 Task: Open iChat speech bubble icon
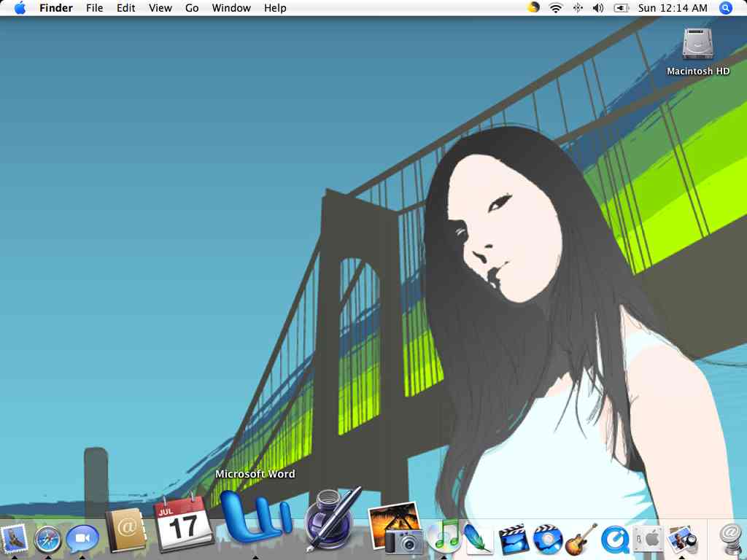[x=82, y=540]
